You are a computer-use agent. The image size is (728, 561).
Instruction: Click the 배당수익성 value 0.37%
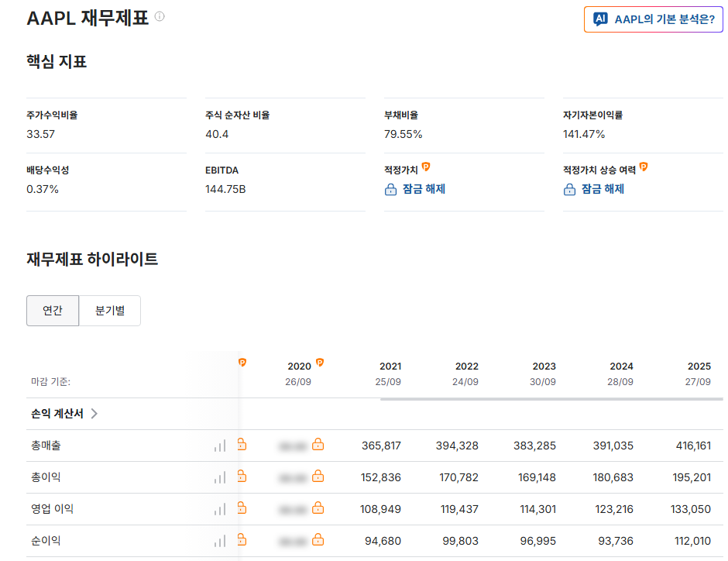click(x=43, y=190)
